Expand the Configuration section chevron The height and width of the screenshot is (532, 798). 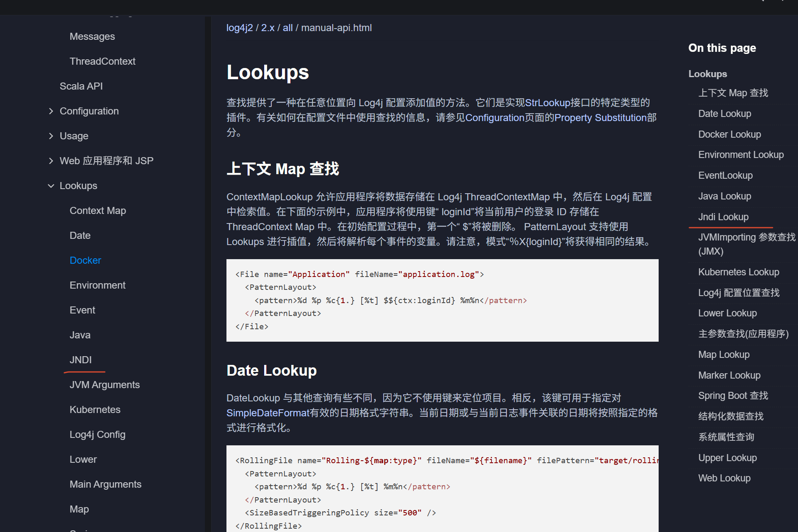[51, 111]
